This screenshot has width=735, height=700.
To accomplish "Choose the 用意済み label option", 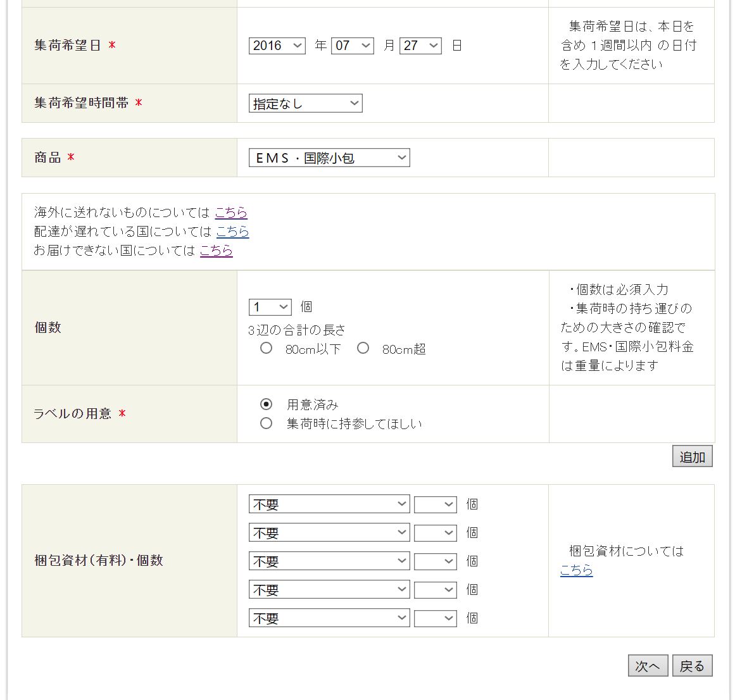I will pos(267,404).
